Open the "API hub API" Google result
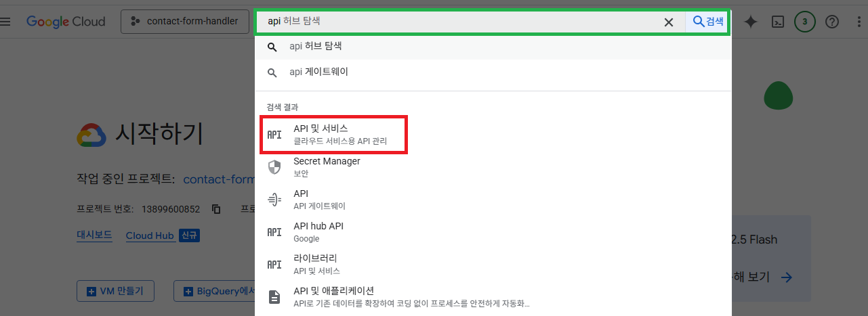Image resolution: width=868 pixels, height=316 pixels. point(493,231)
